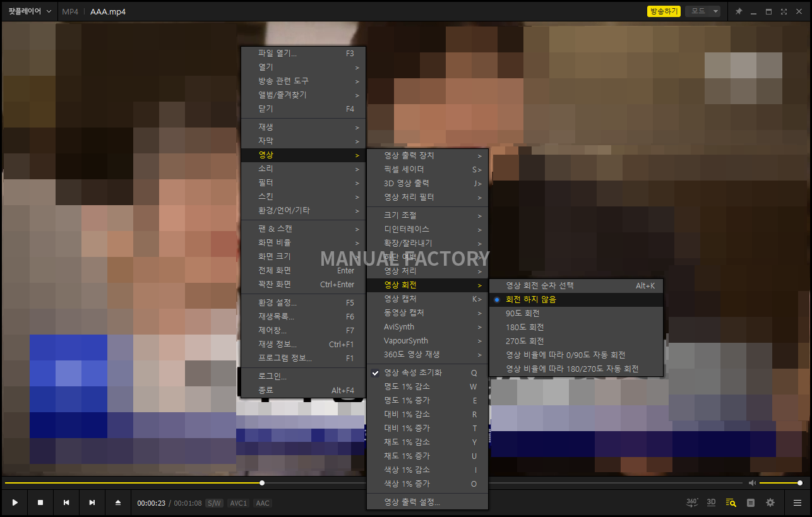Select 270도 회전
The width and height of the screenshot is (812, 517).
pos(576,341)
